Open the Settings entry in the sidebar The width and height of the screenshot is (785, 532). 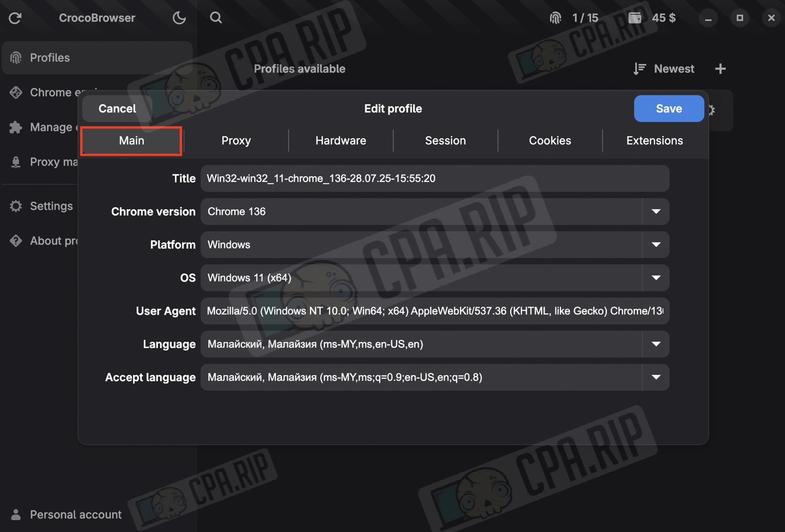(x=41, y=206)
